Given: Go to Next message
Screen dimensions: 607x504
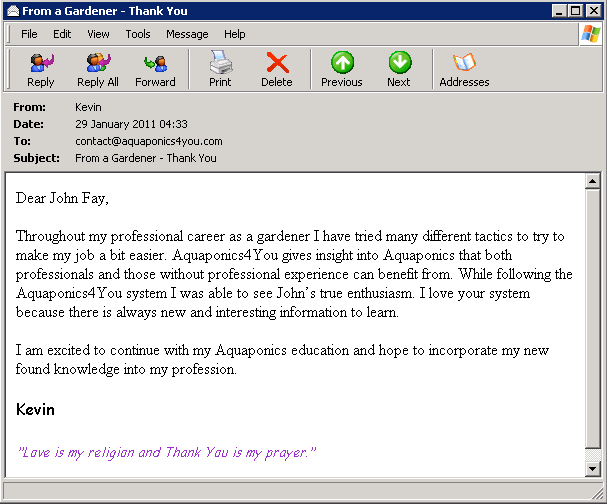Looking at the screenshot, I should tap(399, 70).
